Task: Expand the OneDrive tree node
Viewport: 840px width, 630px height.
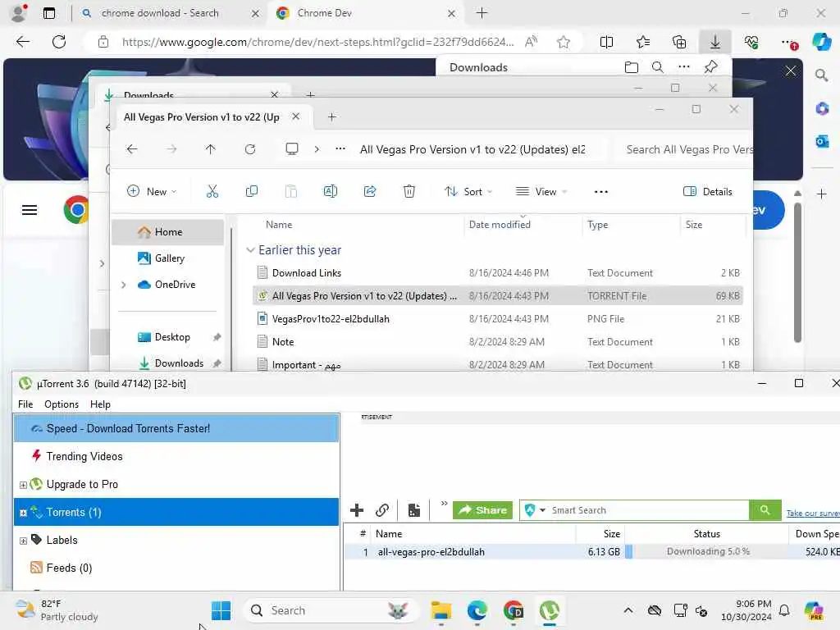Action: point(124,285)
